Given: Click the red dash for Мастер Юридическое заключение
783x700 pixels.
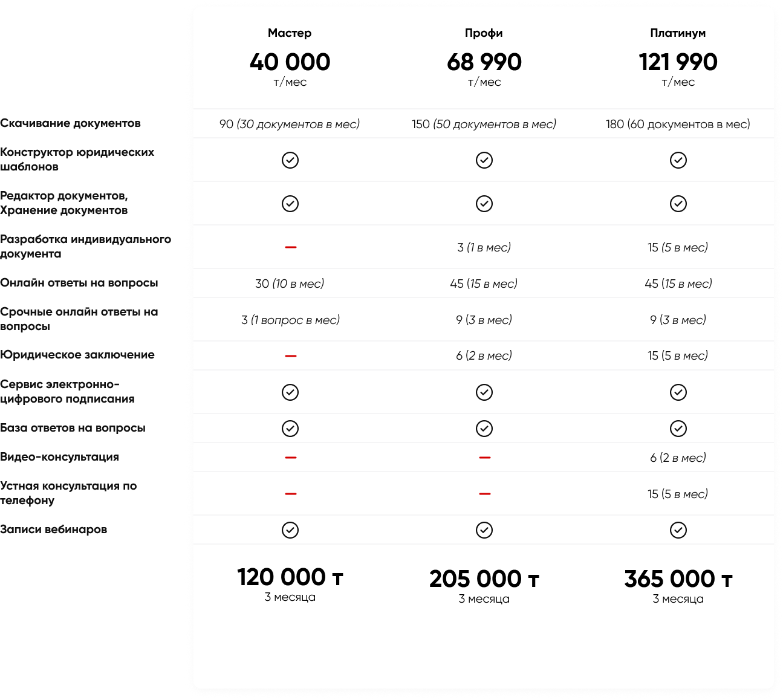Looking at the screenshot, I should pyautogui.click(x=290, y=356).
